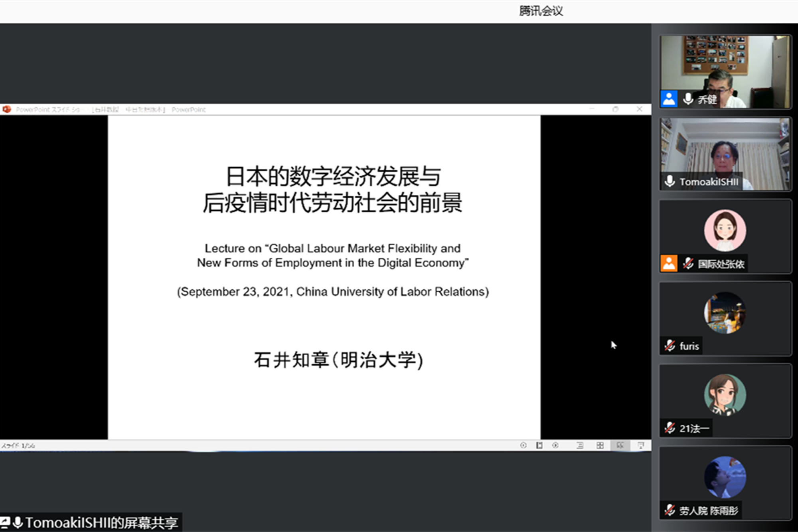The height and width of the screenshot is (532, 798).
Task: Select furis participant avatar
Action: 725,313
